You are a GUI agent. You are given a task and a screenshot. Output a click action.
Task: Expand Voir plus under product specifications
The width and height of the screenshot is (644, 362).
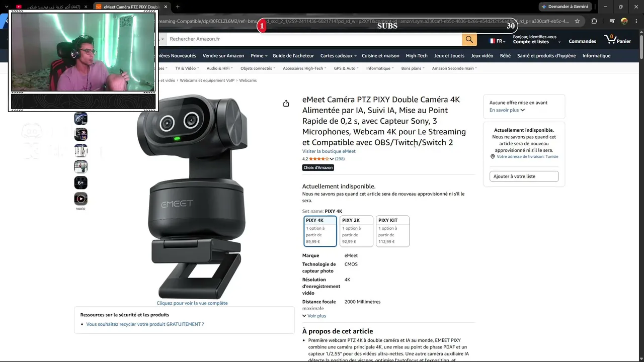click(314, 316)
